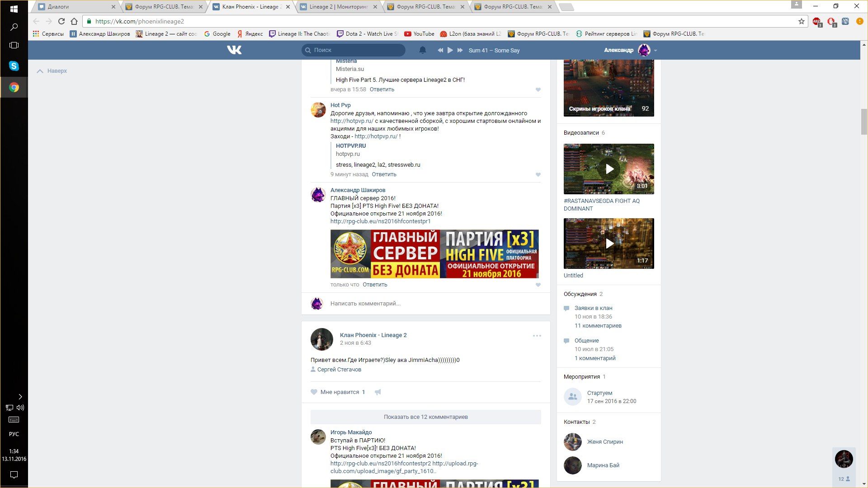Like Александр Шакиров's comment with heart
Image resolution: width=868 pixels, height=488 pixels.
tap(538, 285)
